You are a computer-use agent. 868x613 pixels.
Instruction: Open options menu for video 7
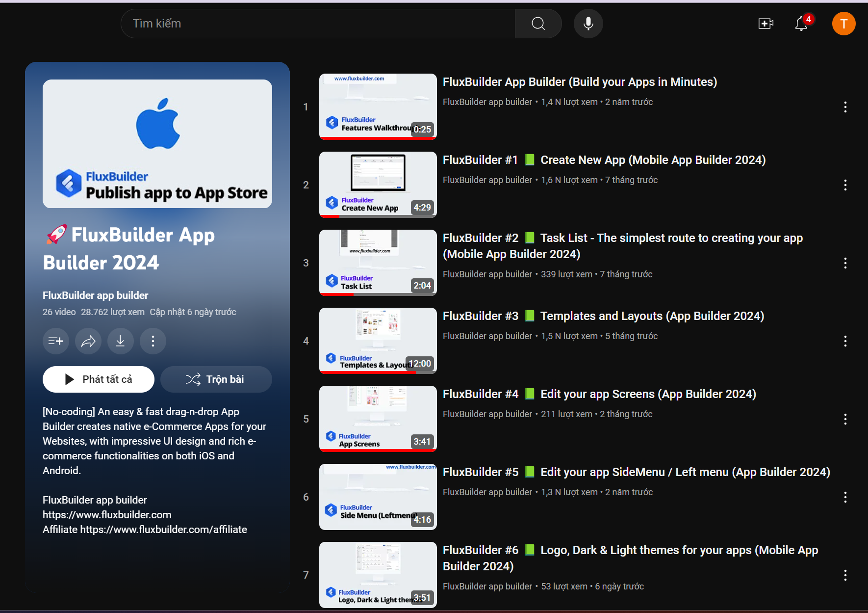pos(845,575)
